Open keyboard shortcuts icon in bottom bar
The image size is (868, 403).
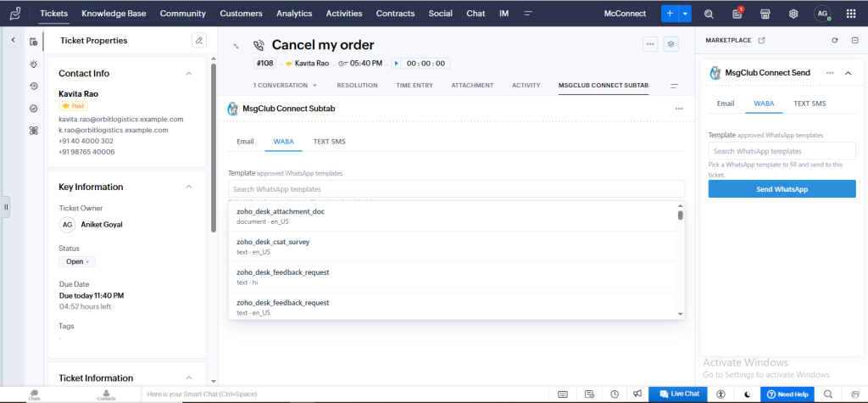tap(562, 395)
